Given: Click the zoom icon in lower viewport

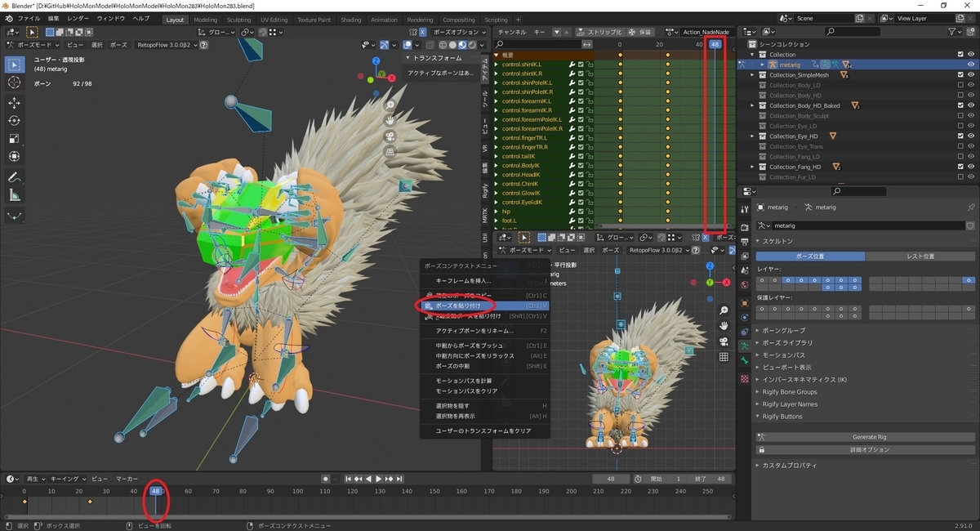Looking at the screenshot, I should pos(724,310).
